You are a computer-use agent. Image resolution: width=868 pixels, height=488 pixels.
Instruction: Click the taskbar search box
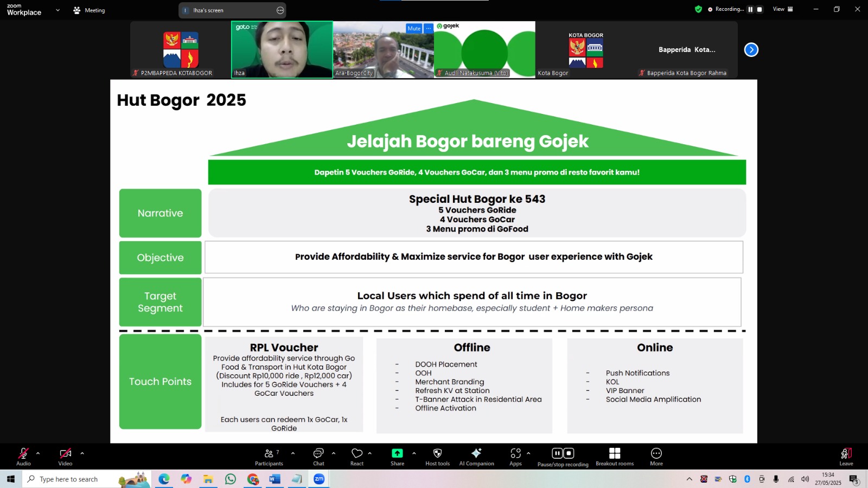point(87,479)
